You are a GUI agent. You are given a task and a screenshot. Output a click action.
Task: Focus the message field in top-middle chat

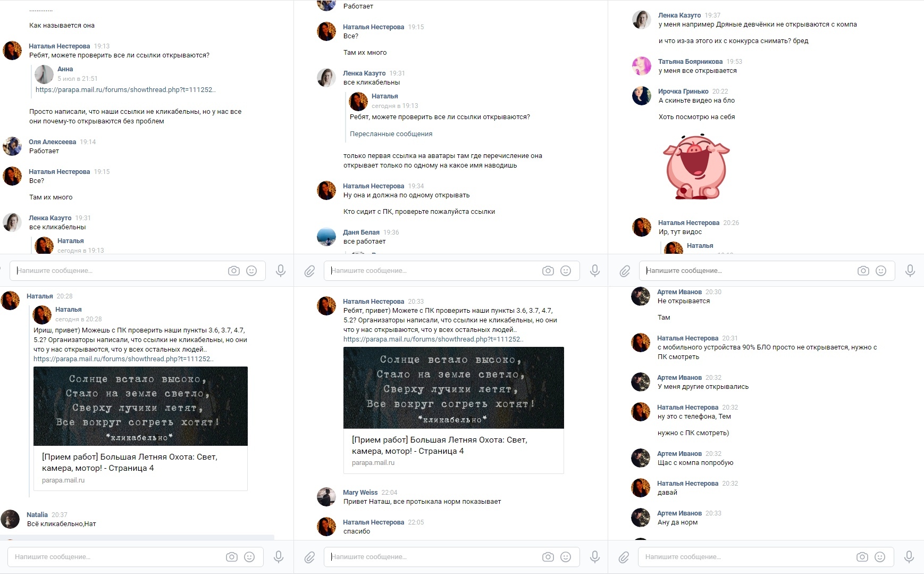[x=433, y=271]
